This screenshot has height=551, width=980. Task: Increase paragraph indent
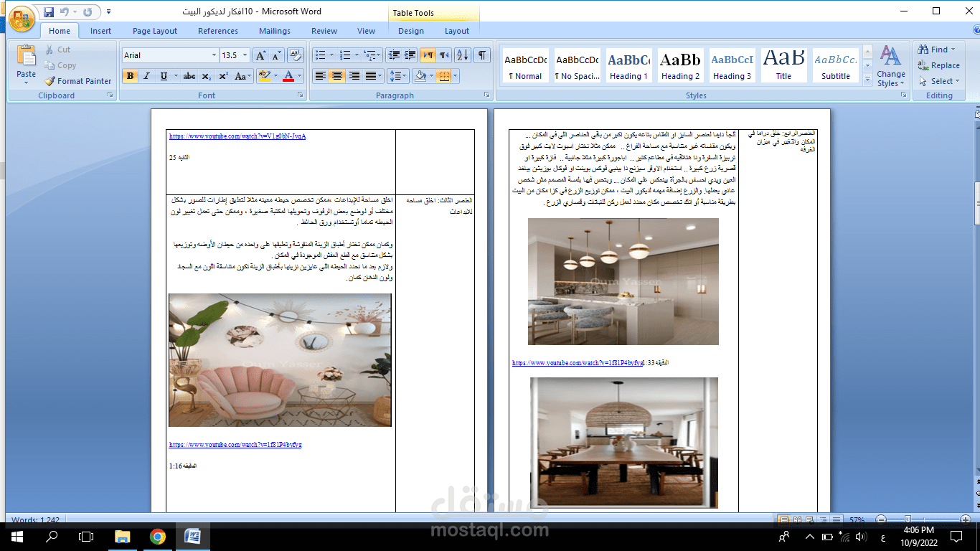click(x=410, y=55)
